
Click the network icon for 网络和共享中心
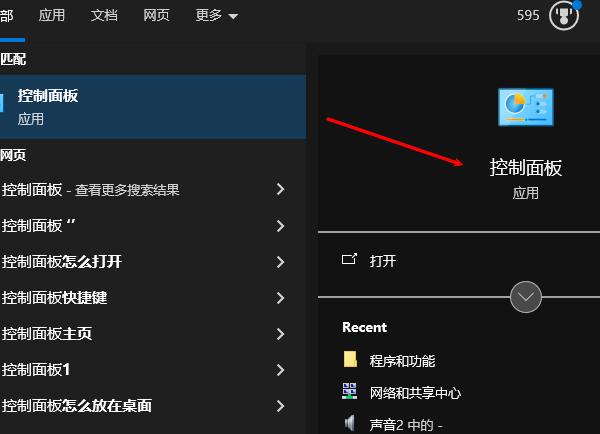pyautogui.click(x=349, y=391)
